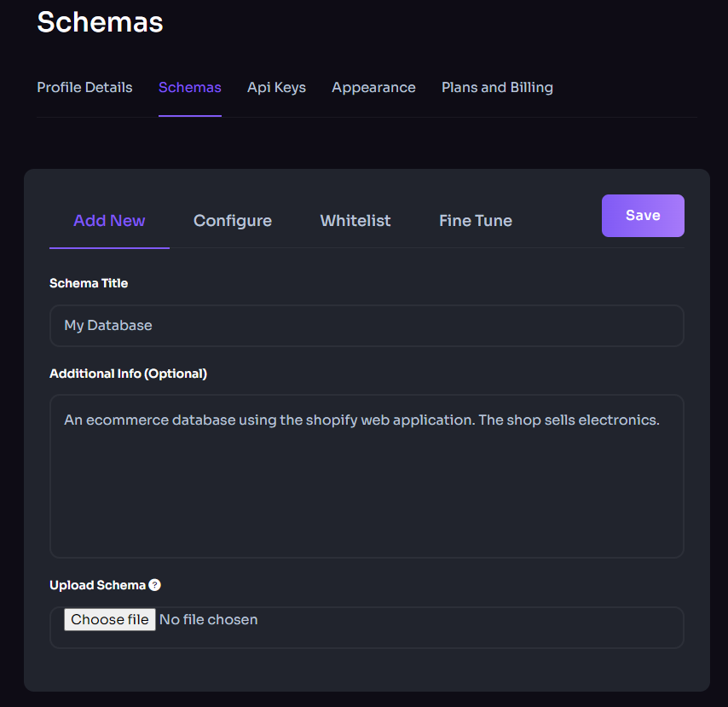
Task: Select the Add New tab
Action: (108, 220)
